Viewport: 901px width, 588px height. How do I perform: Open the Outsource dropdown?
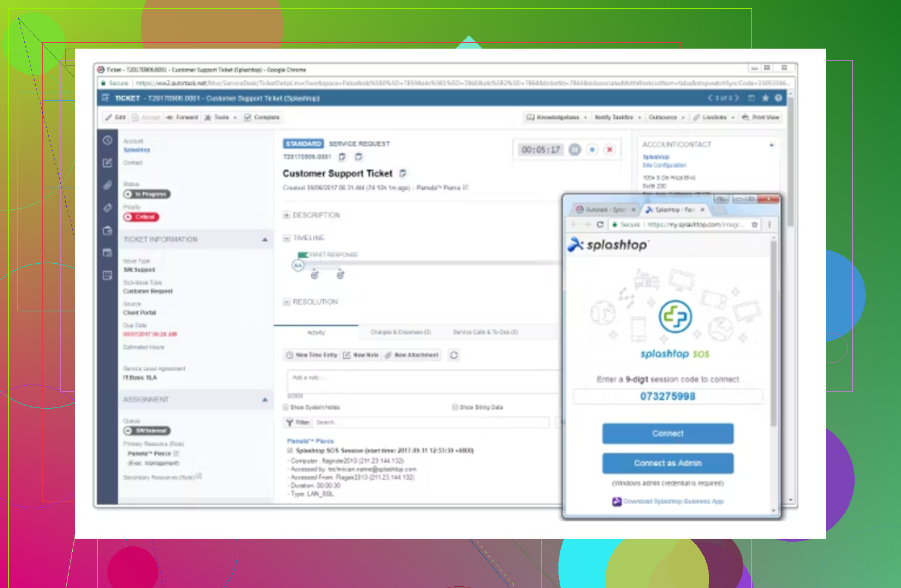[667, 117]
